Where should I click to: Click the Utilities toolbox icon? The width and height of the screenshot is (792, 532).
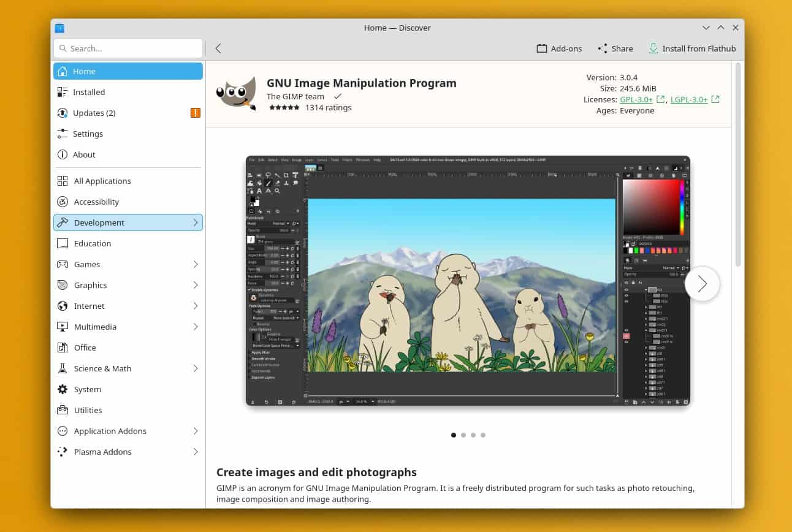coord(62,410)
